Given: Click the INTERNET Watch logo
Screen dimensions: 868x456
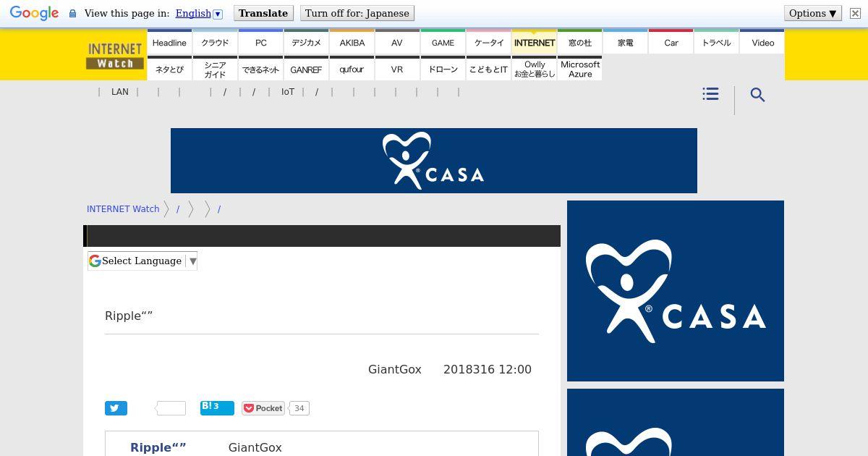Looking at the screenshot, I should coord(115,56).
